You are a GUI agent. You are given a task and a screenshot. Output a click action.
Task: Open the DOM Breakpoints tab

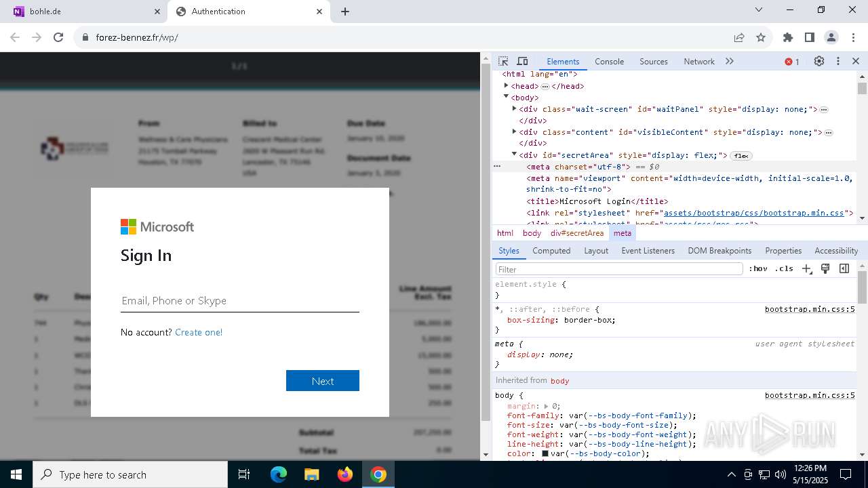(719, 250)
